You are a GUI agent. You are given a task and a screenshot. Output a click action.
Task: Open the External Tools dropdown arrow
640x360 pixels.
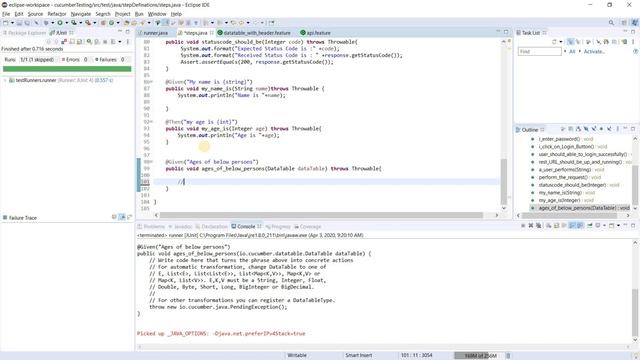(95, 23)
